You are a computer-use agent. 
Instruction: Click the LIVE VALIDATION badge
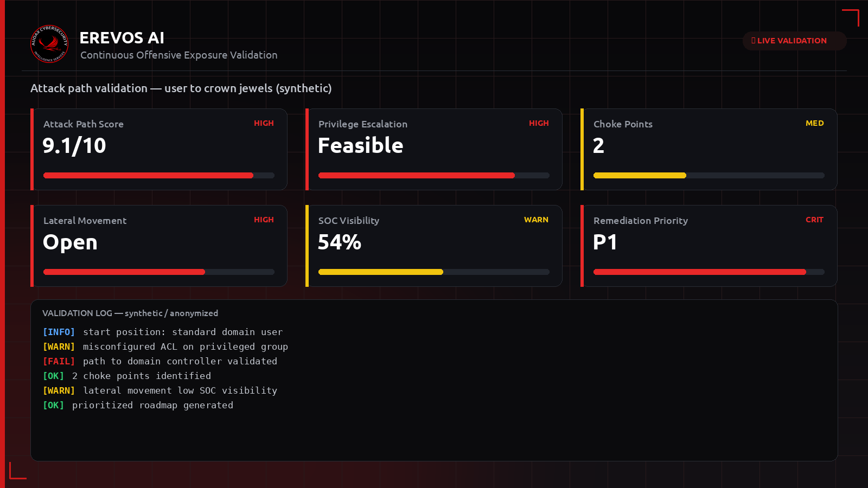tap(794, 41)
